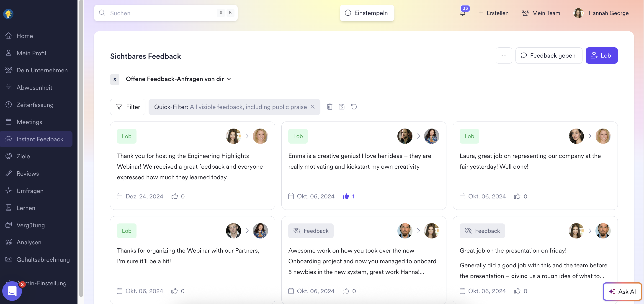Click the sidebar vertical scrollbar
The height and width of the screenshot is (304, 644).
click(x=81, y=150)
